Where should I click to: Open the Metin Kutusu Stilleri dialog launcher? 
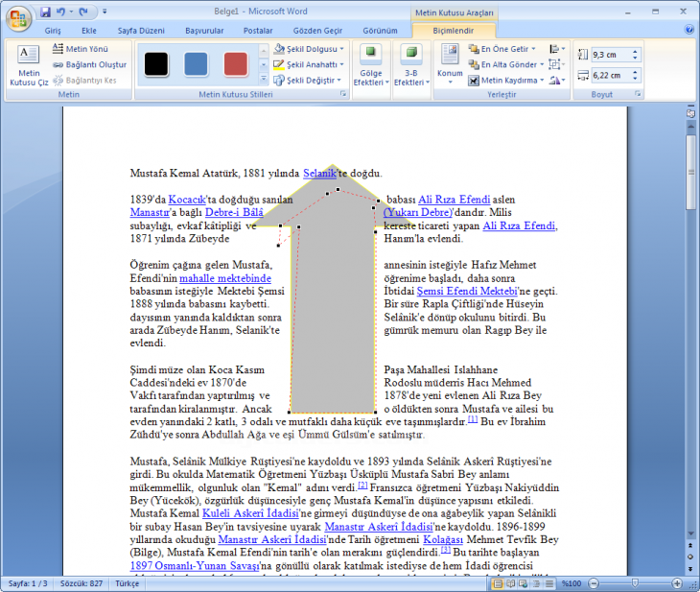tap(343, 94)
